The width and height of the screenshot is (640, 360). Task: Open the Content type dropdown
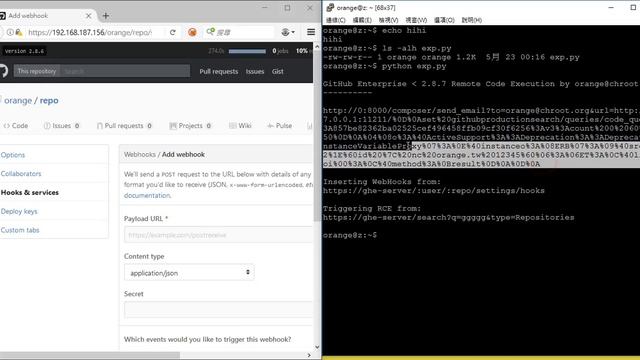pyautogui.click(x=189, y=273)
